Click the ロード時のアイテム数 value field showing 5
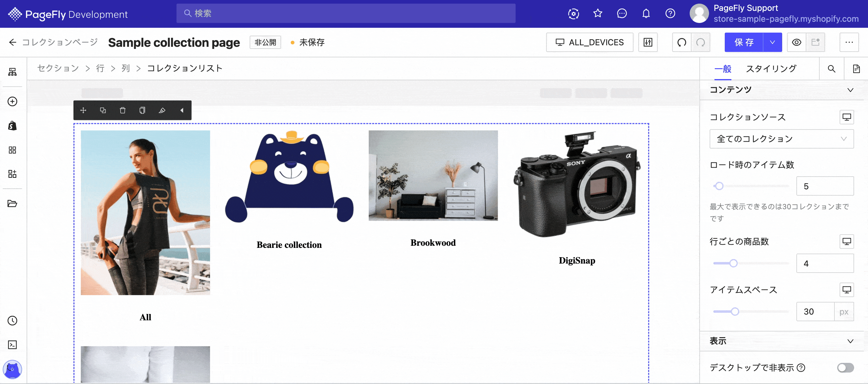868x384 pixels. (825, 186)
